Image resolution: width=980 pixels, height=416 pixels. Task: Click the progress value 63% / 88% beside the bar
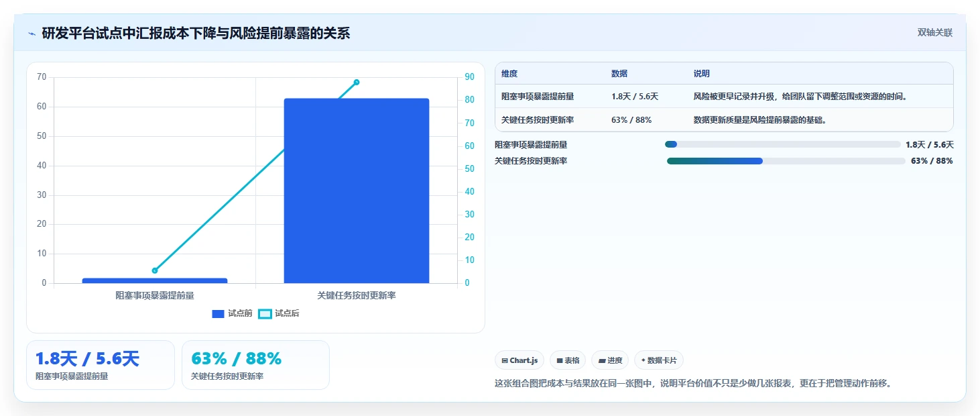pos(932,161)
